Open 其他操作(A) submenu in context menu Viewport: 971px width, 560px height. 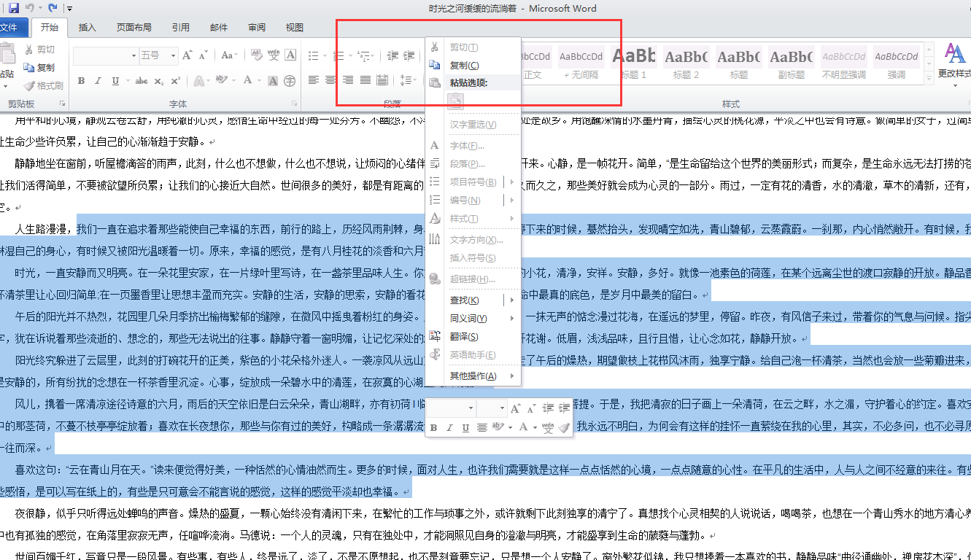click(473, 376)
